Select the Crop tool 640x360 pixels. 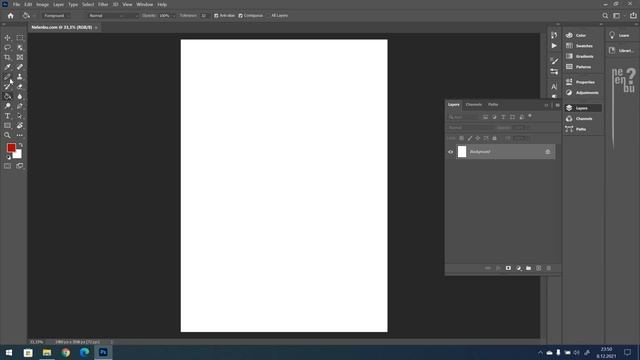tap(7, 57)
